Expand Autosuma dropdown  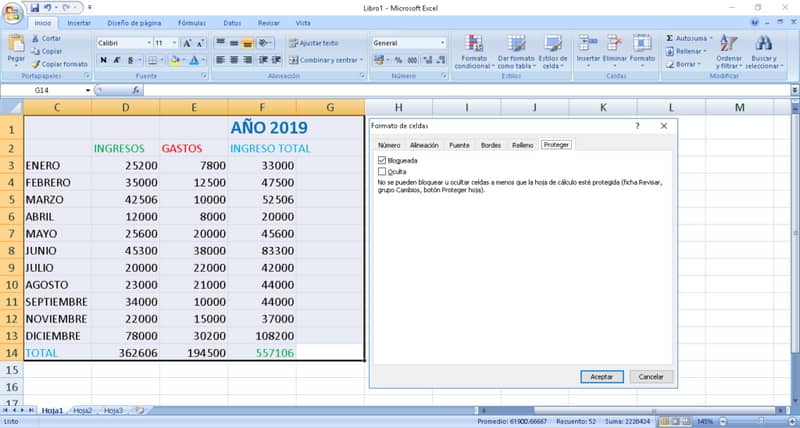(x=710, y=38)
